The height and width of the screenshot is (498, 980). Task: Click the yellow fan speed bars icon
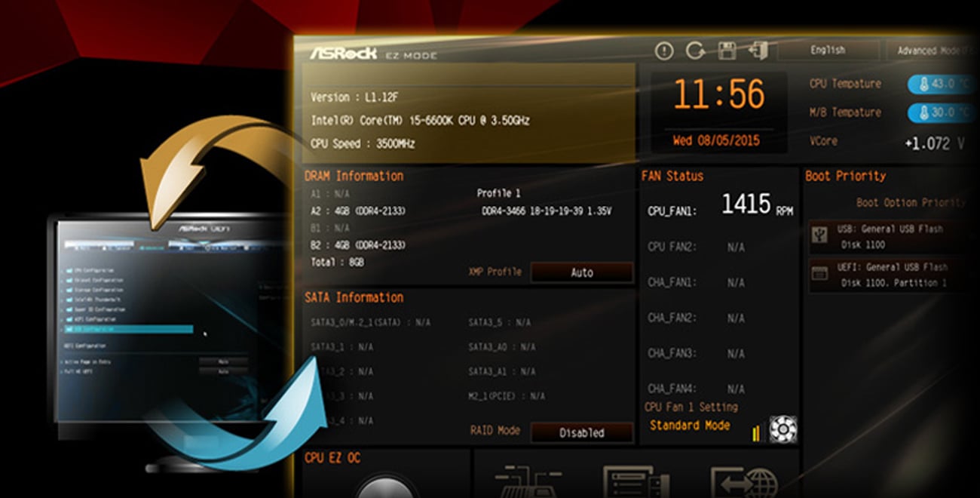[x=757, y=432]
